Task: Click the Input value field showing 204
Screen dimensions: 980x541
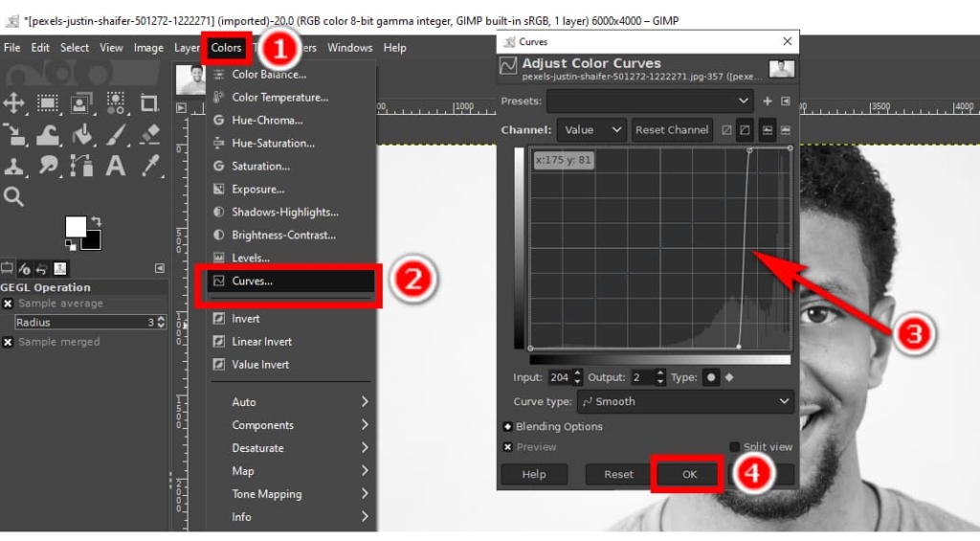Action: point(560,377)
